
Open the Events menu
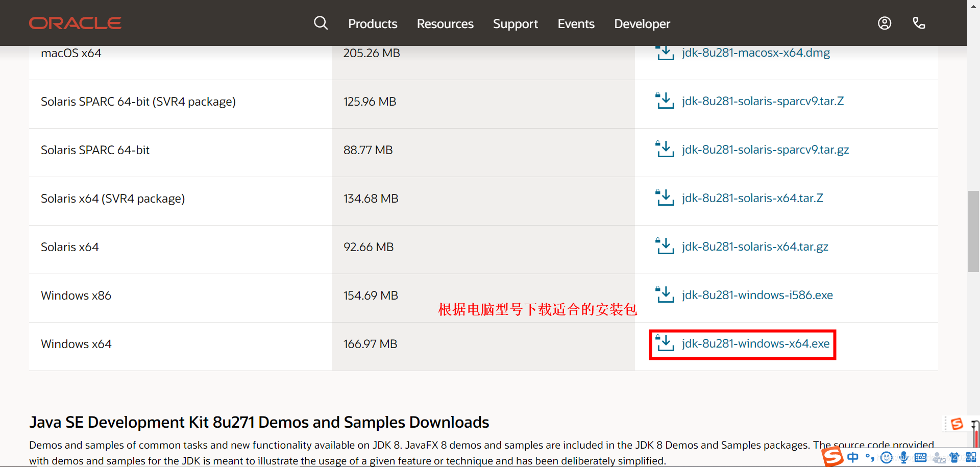576,24
